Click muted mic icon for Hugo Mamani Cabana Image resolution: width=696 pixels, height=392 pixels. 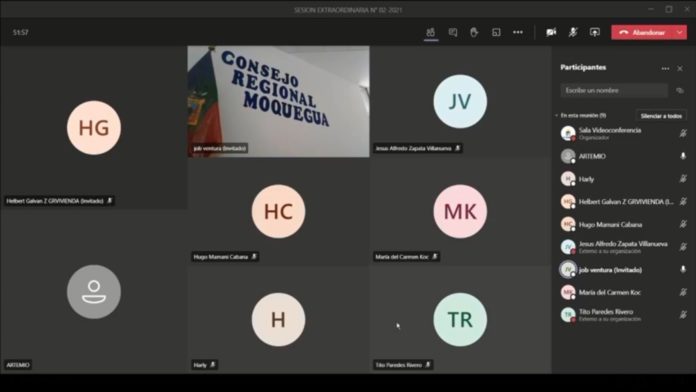click(x=683, y=224)
